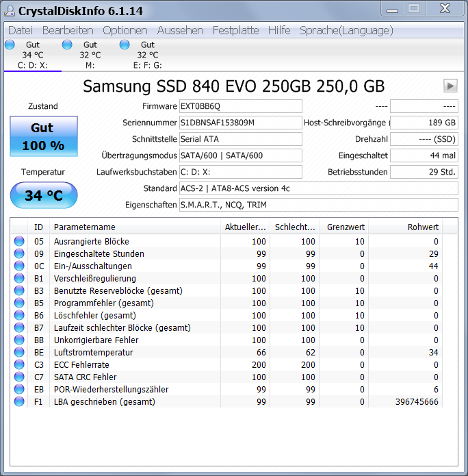The height and width of the screenshot is (476, 468).
Task: Select the Verschleißregulierung row text
Action: point(94,278)
